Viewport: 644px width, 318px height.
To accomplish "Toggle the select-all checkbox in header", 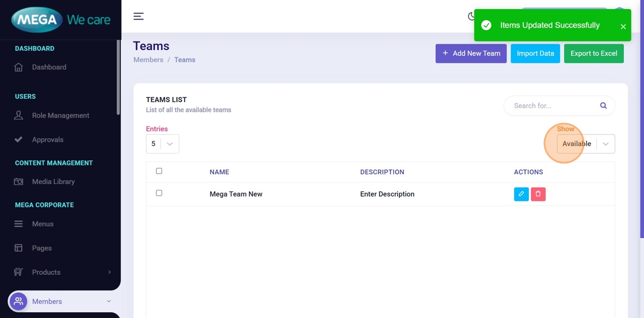I will [159, 171].
